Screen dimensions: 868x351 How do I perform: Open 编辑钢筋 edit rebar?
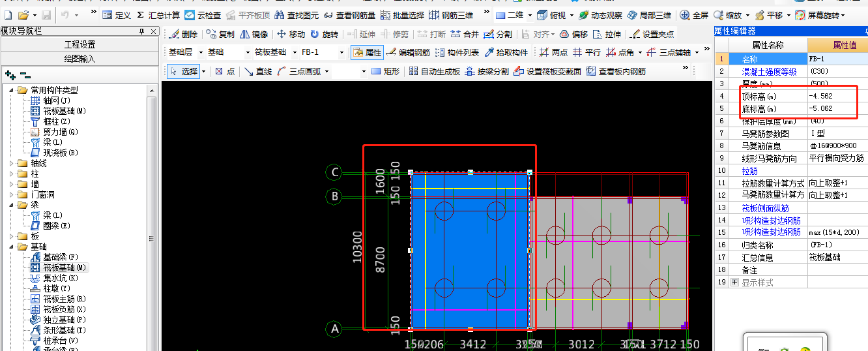(409, 53)
